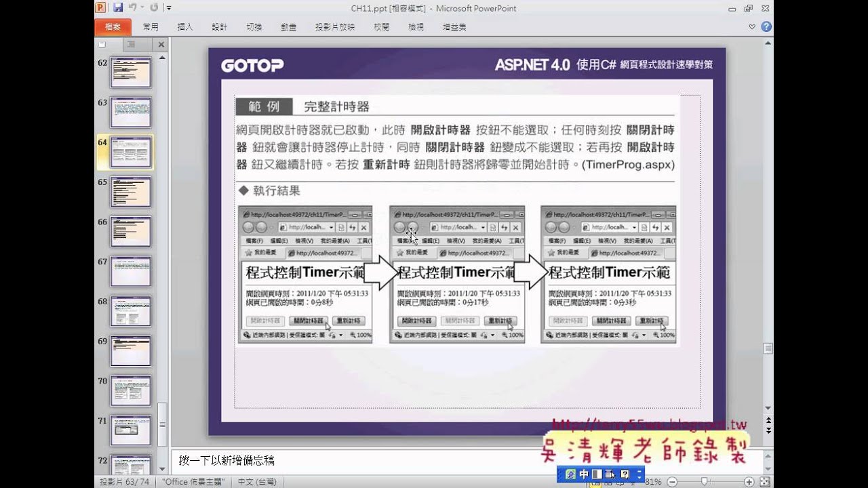Image resolution: width=868 pixels, height=488 pixels.
Task: Select slide 68 thumbnail
Action: click(x=131, y=311)
